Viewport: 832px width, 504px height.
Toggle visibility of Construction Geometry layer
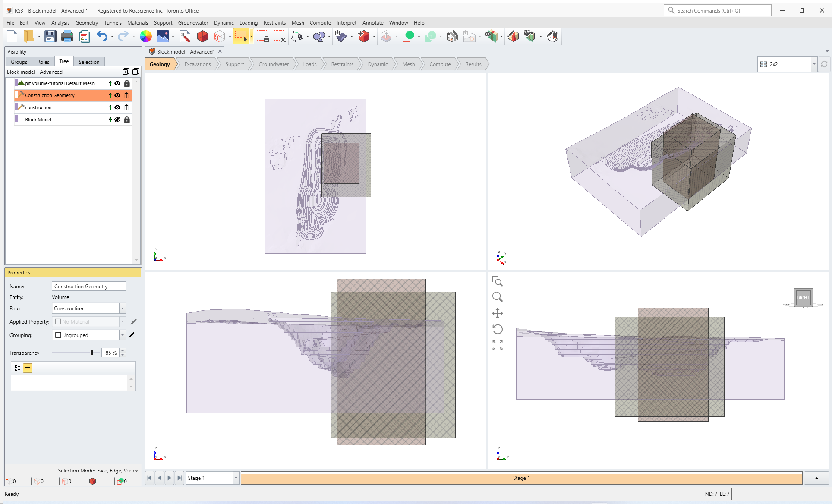(117, 95)
